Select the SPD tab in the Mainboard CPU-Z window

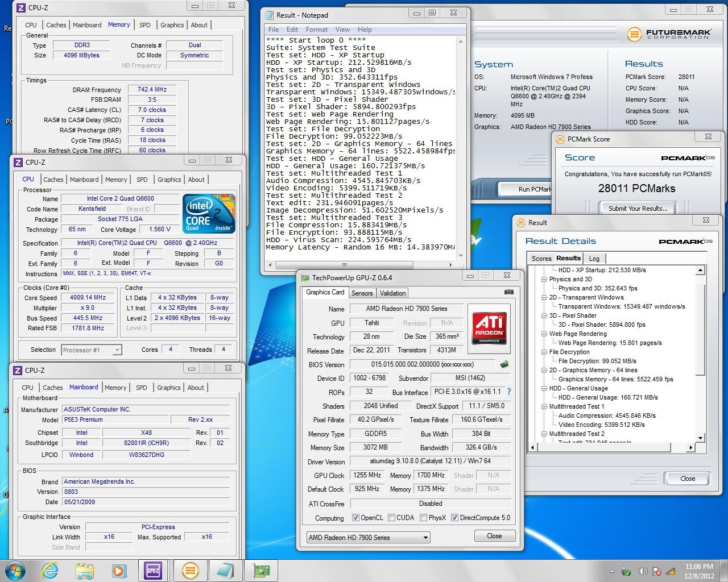point(142,388)
